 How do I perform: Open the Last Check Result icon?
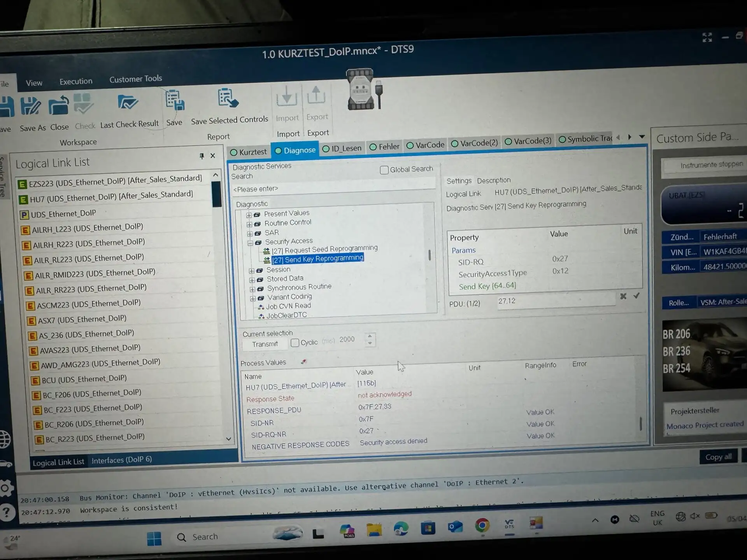(128, 102)
